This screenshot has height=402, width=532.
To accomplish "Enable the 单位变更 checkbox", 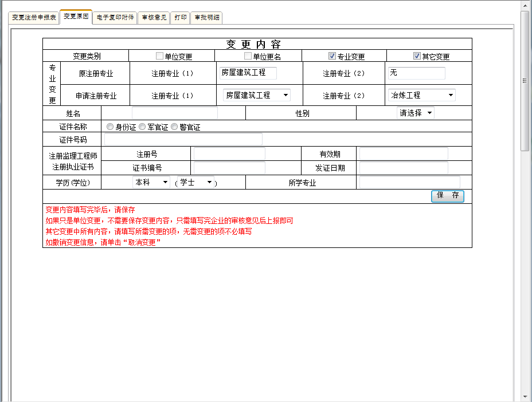I will [159, 55].
